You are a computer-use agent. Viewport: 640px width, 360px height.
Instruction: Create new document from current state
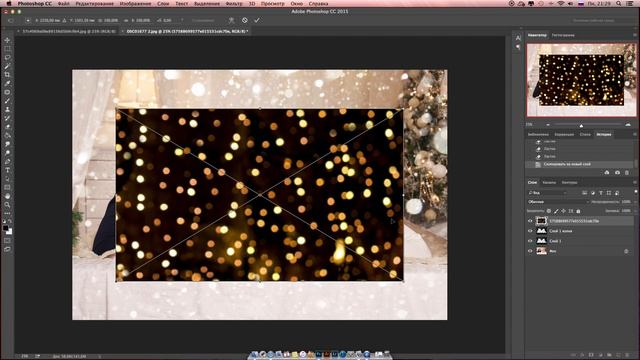point(607,173)
